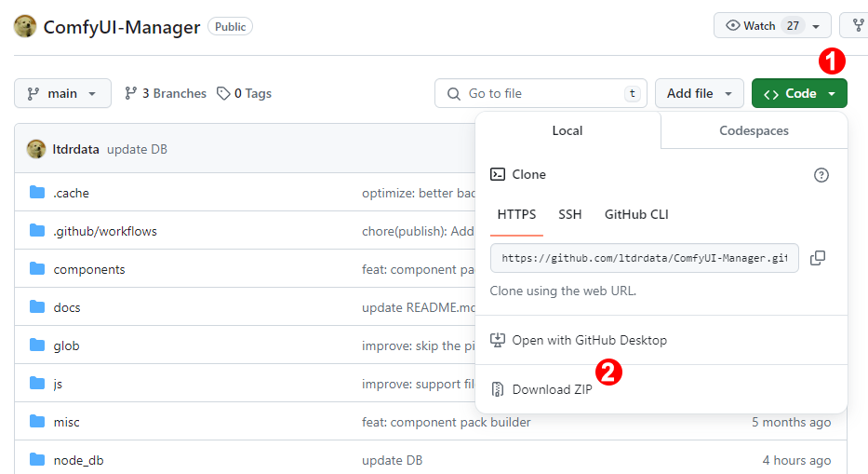Open commit 'optimize: better' for .cache
868x474 pixels.
coord(419,193)
